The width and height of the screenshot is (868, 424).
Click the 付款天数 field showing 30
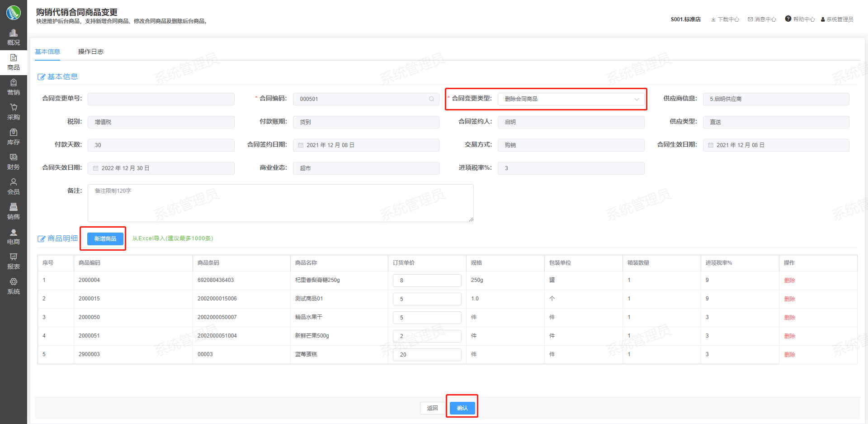pyautogui.click(x=161, y=145)
